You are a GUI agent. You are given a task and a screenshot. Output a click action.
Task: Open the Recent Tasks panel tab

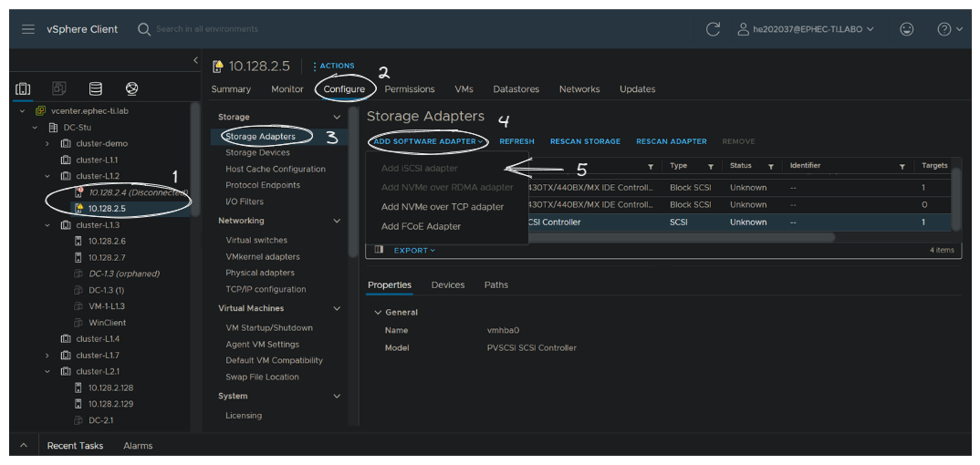[75, 446]
